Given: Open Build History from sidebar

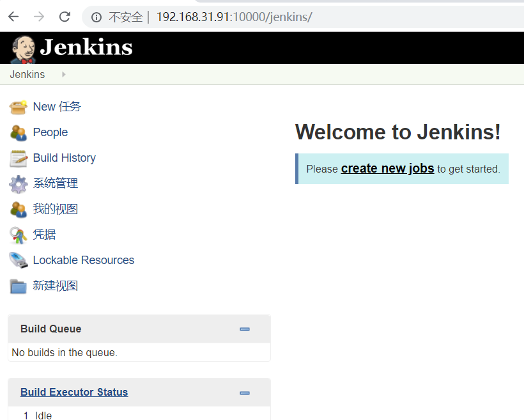Looking at the screenshot, I should coord(65,158).
